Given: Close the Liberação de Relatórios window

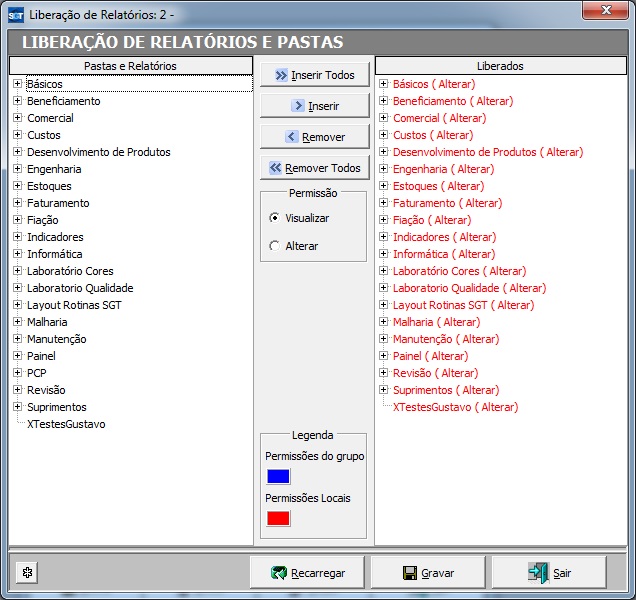Looking at the screenshot, I should tap(606, 10).
